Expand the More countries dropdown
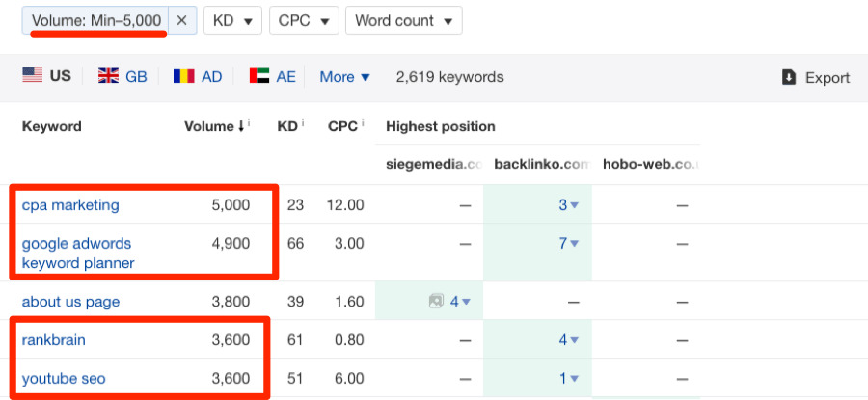868x400 pixels. pyautogui.click(x=344, y=77)
